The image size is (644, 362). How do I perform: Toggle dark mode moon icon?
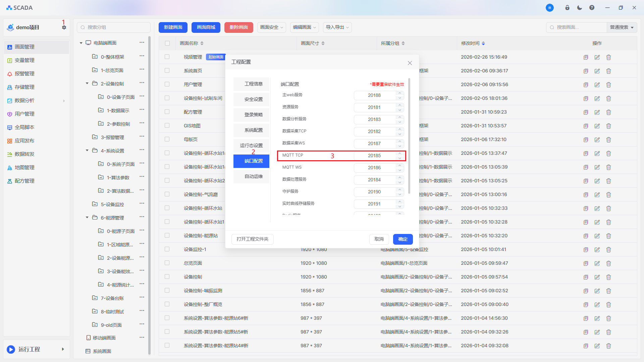click(x=579, y=8)
